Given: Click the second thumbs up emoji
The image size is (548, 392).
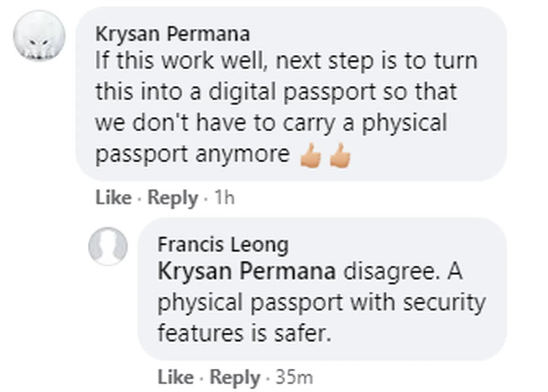Looking at the screenshot, I should click(340, 157).
